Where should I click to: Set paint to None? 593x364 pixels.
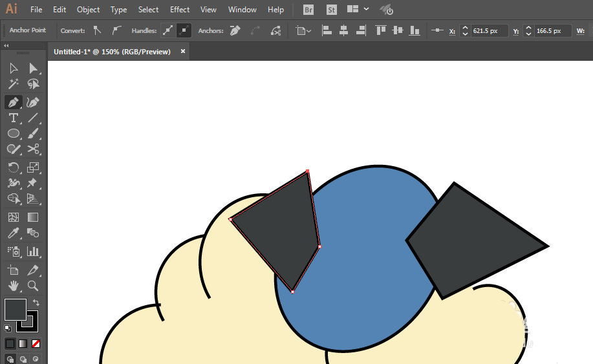tap(36, 343)
